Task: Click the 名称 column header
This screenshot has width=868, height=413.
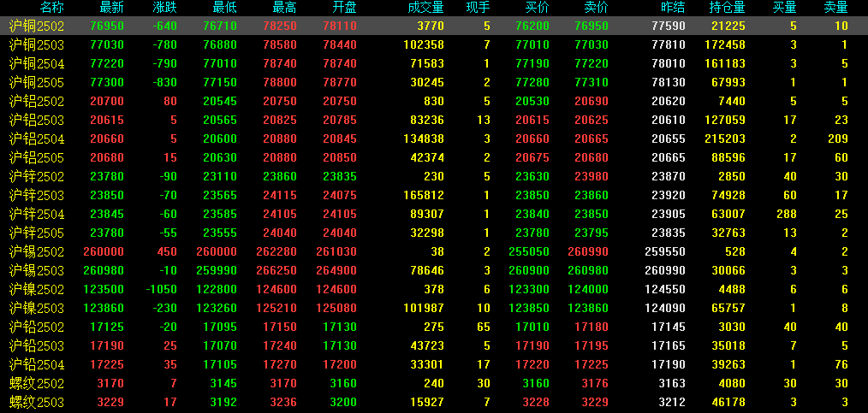Action: pos(52,7)
